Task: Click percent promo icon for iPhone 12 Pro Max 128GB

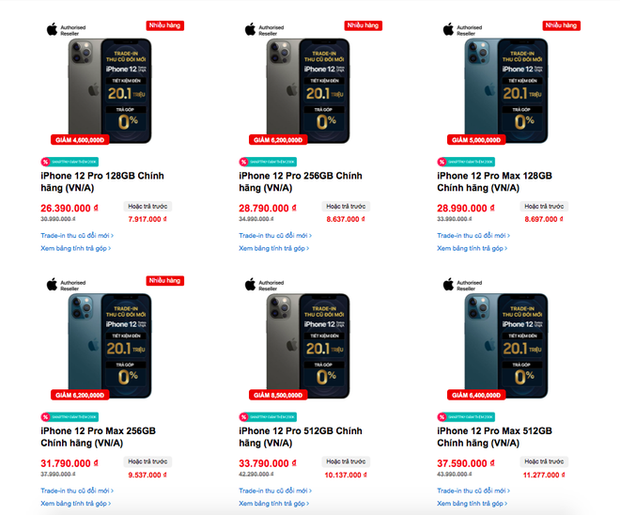Action: tap(442, 161)
